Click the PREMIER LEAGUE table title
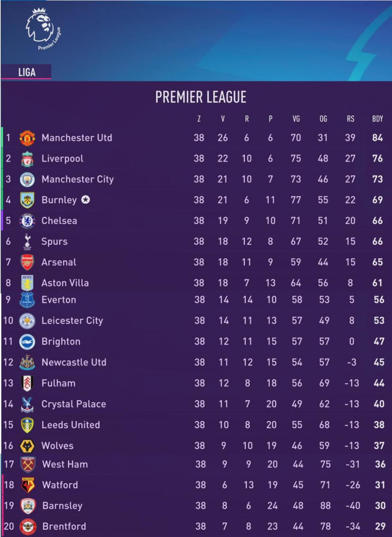This screenshot has width=392, height=537. coord(201,97)
